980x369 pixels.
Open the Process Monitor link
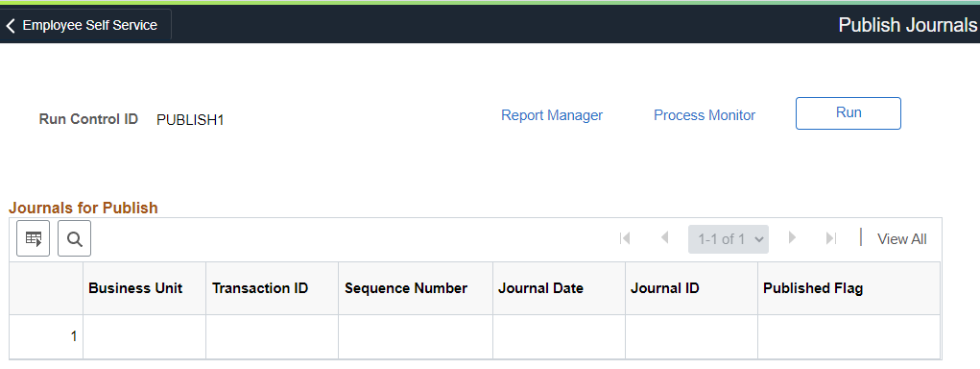[705, 115]
